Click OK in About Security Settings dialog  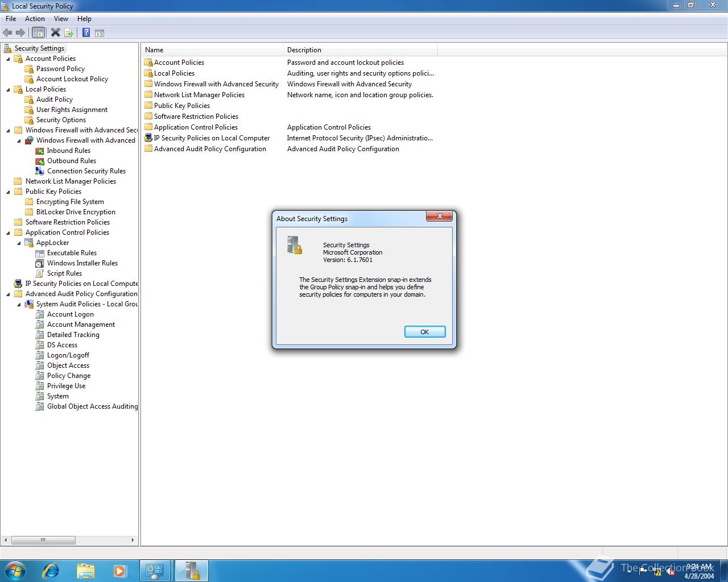[x=425, y=332]
